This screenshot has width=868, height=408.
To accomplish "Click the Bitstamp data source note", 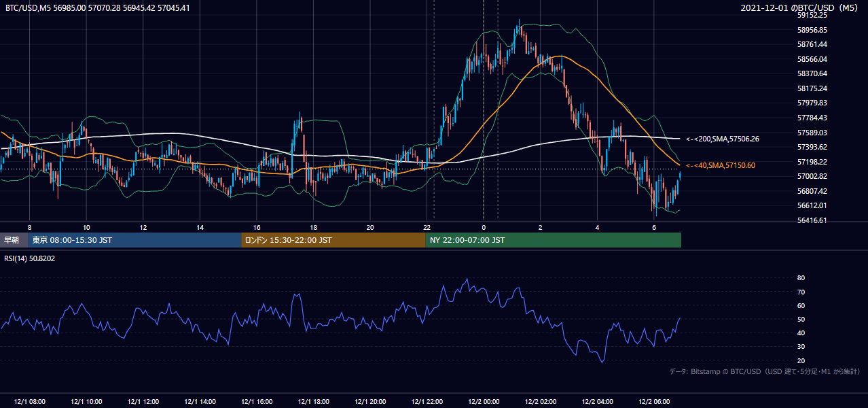I will 765,371.
